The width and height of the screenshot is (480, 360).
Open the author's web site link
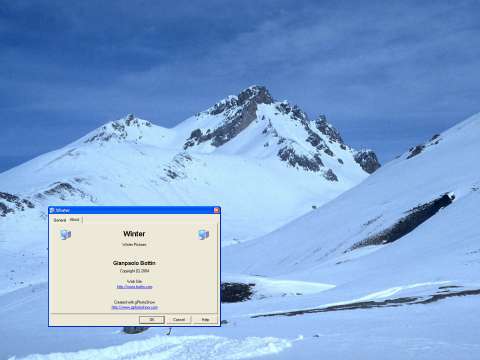(x=134, y=287)
